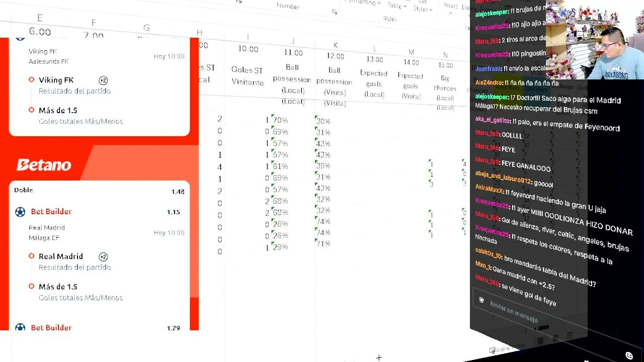Open the Bet Builder entry priced 1.29

[100, 327]
